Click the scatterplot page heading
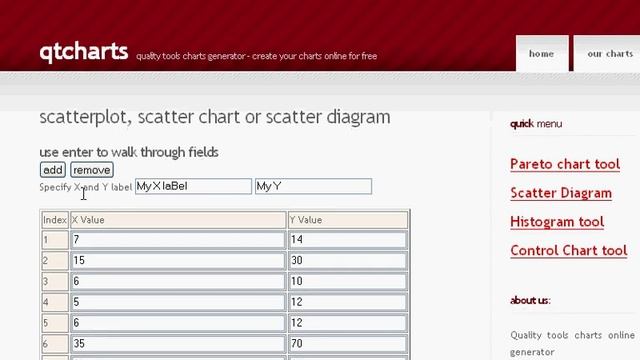The image size is (640, 360). click(x=215, y=117)
